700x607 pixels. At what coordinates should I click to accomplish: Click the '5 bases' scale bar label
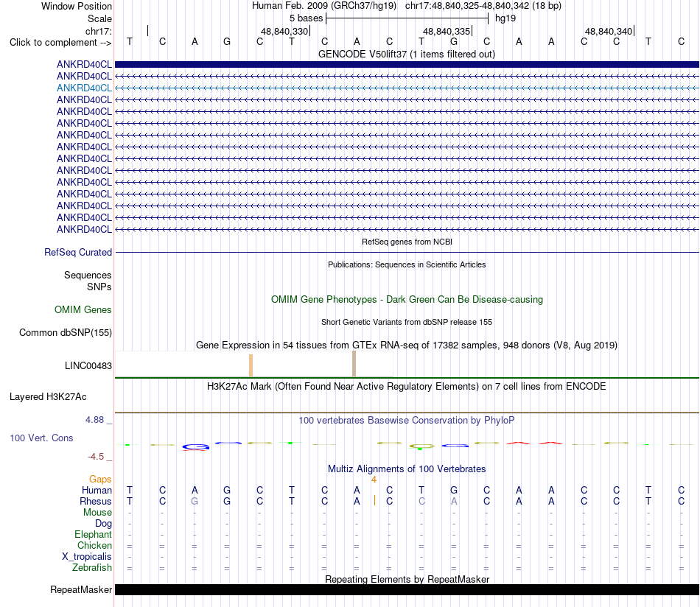306,18
